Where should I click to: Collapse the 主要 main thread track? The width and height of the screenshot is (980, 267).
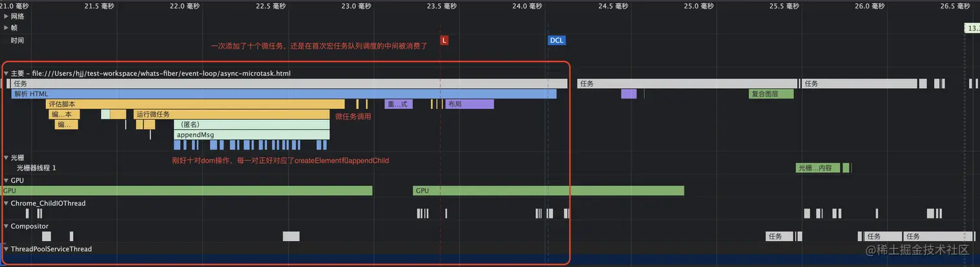[x=6, y=73]
